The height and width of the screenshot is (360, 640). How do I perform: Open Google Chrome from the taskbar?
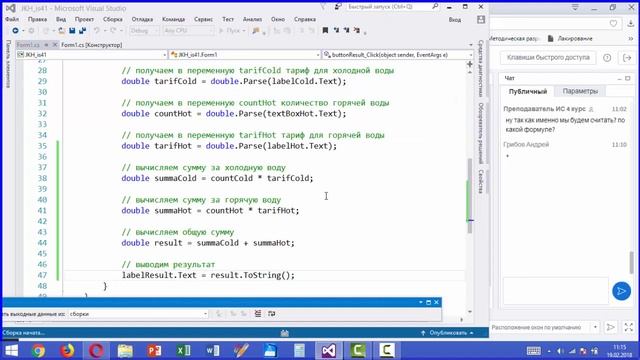39,351
